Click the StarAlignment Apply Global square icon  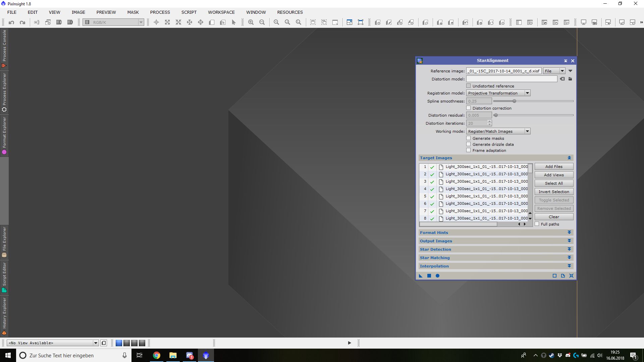pyautogui.click(x=429, y=276)
